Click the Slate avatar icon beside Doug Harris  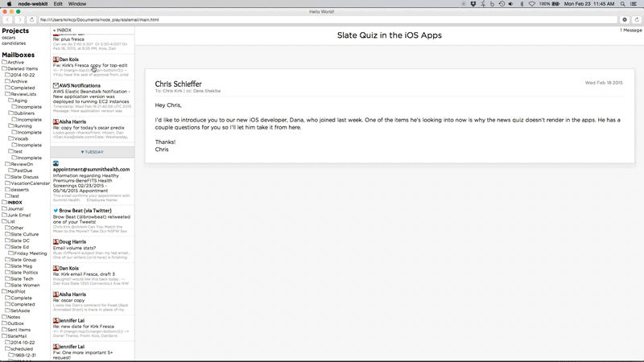pyautogui.click(x=56, y=241)
